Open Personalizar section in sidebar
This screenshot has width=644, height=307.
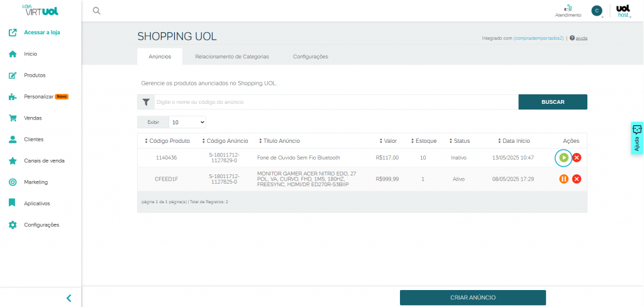coord(39,97)
